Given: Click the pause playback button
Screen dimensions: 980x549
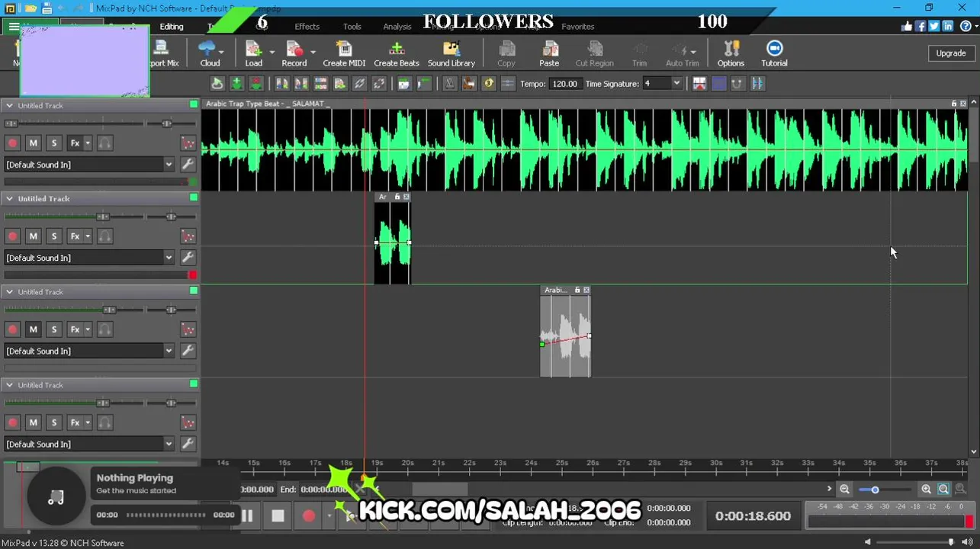Looking at the screenshot, I should tap(247, 516).
